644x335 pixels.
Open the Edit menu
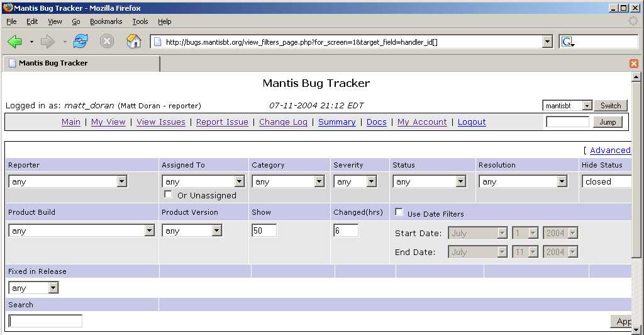click(32, 21)
